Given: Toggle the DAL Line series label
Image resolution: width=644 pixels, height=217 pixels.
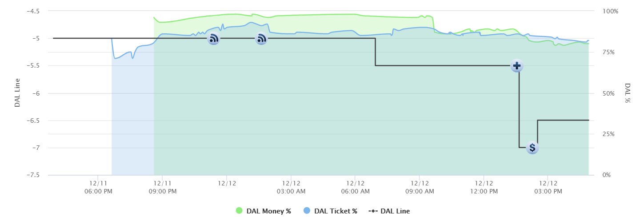Looking at the screenshot, I should (x=395, y=211).
